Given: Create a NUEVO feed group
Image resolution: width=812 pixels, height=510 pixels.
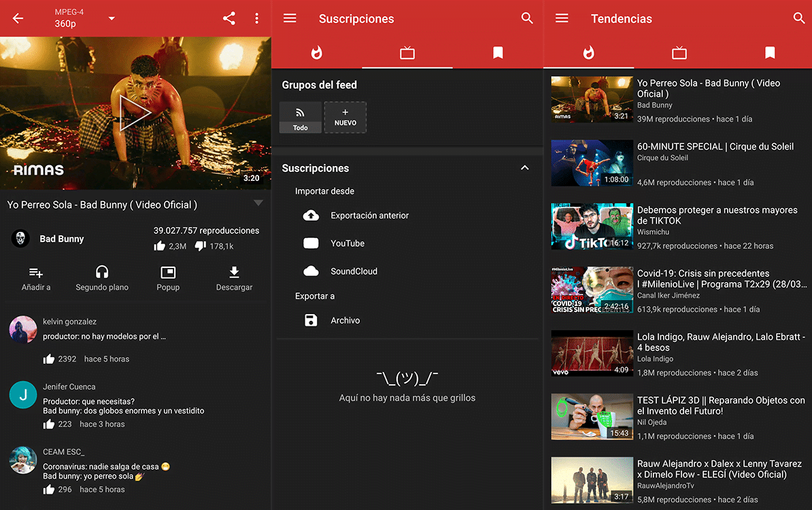Looking at the screenshot, I should click(x=345, y=118).
